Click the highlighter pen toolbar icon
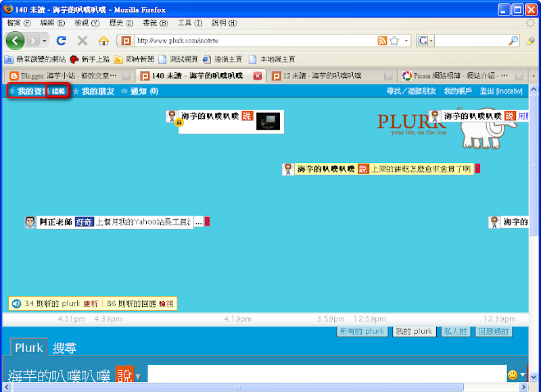541x392 pixels. (531, 41)
